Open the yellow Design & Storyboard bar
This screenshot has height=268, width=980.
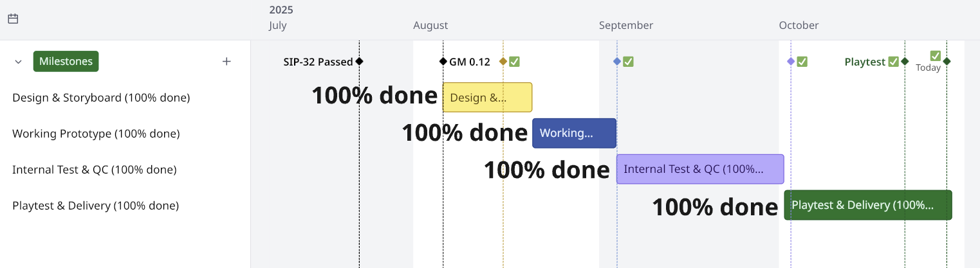(x=487, y=98)
